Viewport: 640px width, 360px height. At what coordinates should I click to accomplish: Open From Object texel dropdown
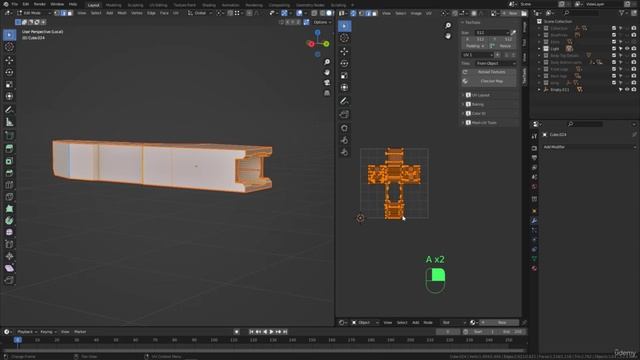(496, 63)
